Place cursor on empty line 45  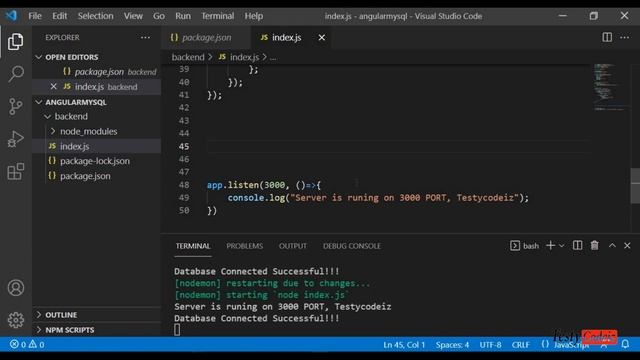click(398, 146)
